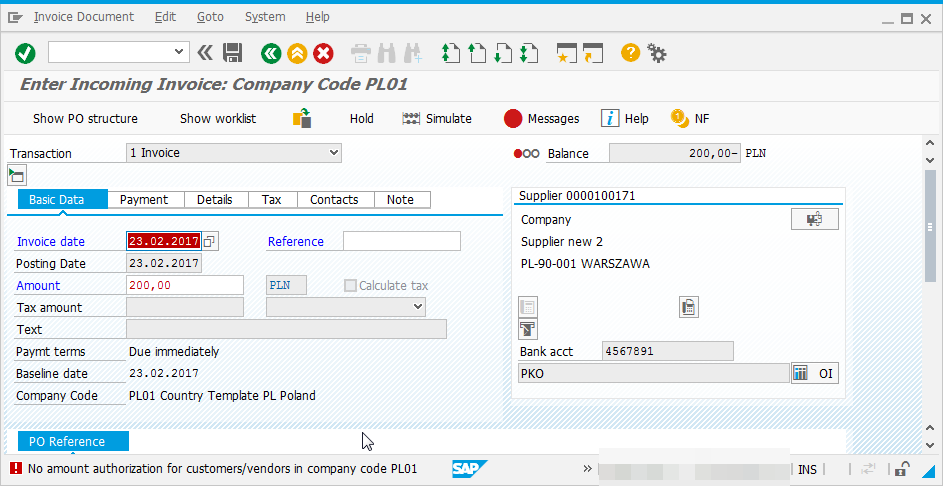Switch to the Tax tab
Viewport: 943px width, 486px height.
[x=271, y=200]
